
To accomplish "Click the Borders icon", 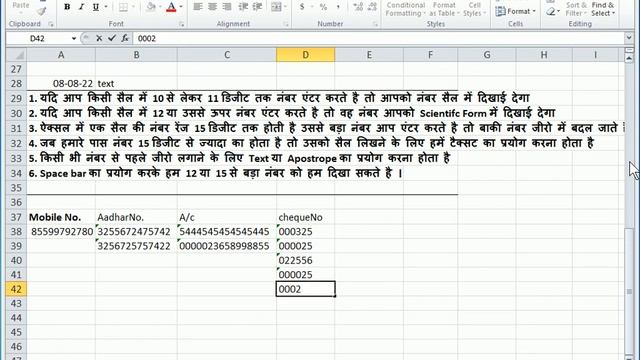I will coord(123,7).
